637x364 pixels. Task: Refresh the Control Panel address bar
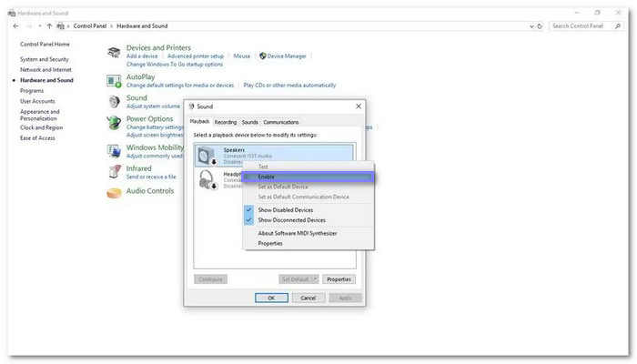pyautogui.click(x=540, y=26)
